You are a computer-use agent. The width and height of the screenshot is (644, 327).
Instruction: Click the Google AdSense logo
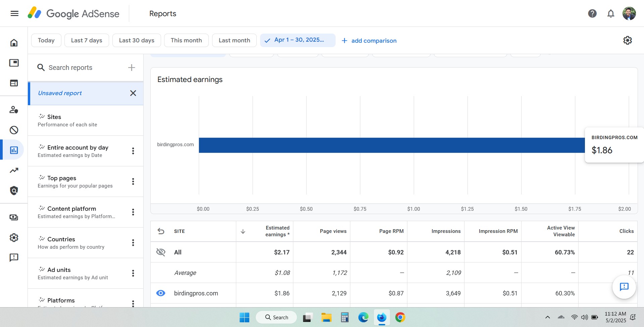(73, 13)
